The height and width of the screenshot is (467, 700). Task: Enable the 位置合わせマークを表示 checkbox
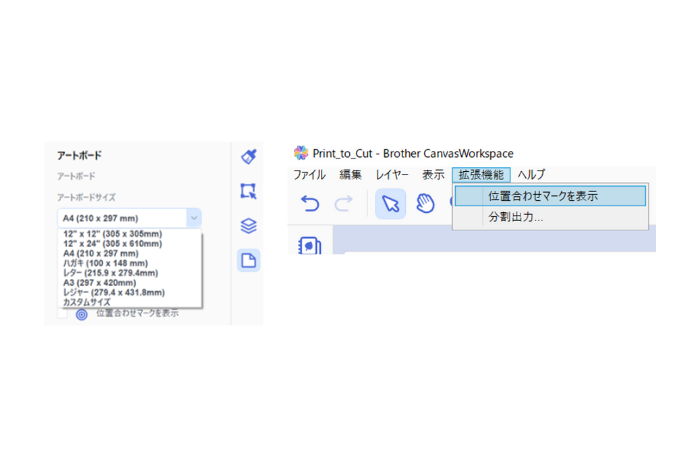[62, 313]
